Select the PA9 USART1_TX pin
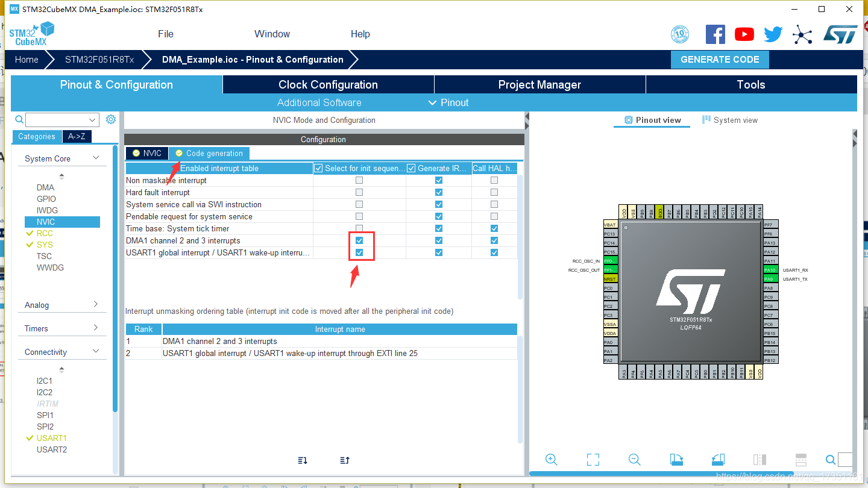The width and height of the screenshot is (868, 488). point(771,279)
